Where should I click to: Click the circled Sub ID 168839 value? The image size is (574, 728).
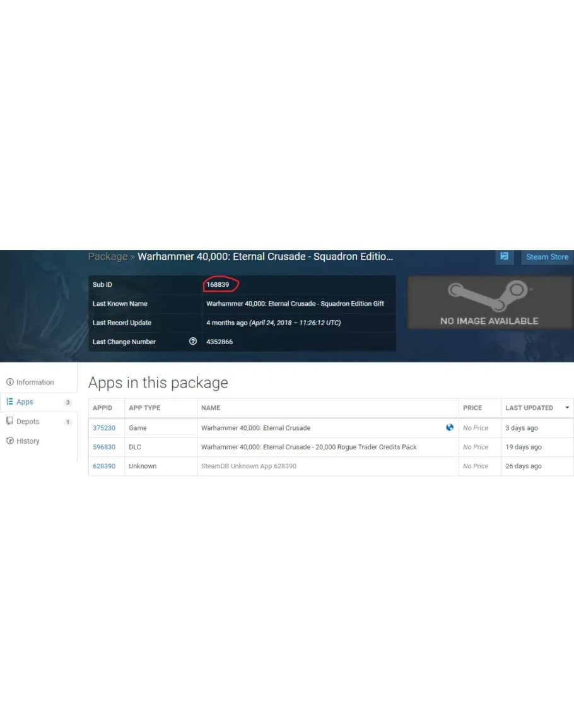click(x=218, y=285)
